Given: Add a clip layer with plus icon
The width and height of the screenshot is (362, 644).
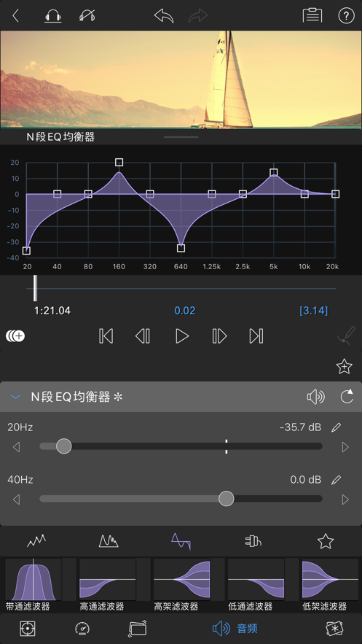Looking at the screenshot, I should click(x=15, y=336).
